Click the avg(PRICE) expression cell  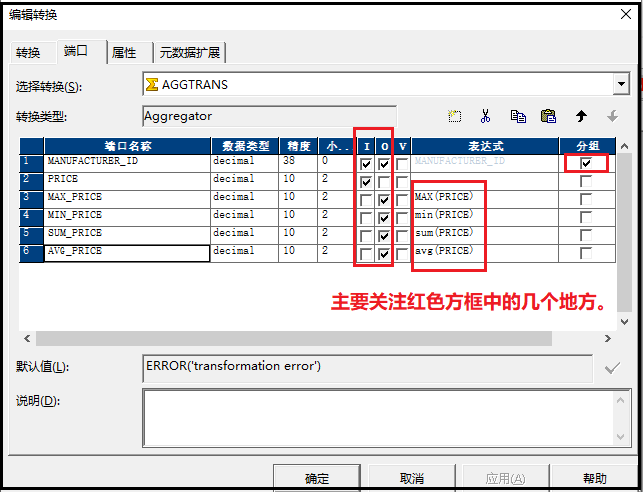[x=485, y=253]
